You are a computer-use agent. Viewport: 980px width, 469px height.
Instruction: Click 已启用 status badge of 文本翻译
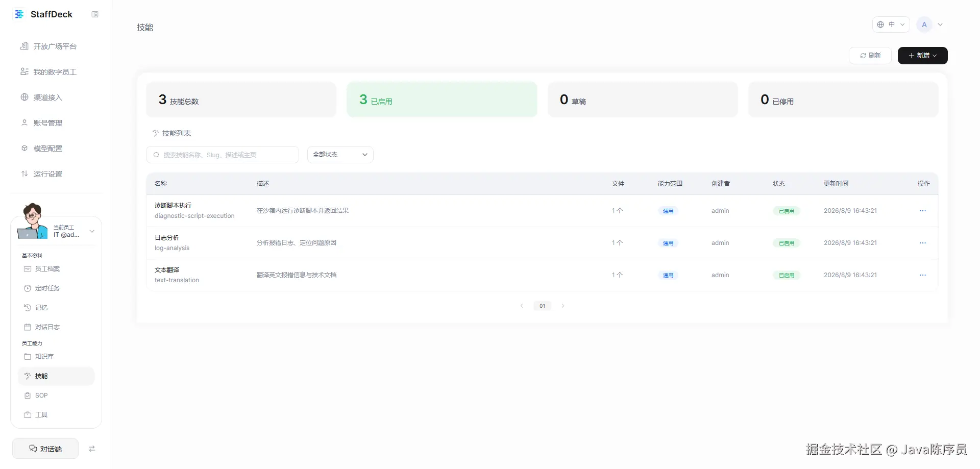(x=786, y=275)
